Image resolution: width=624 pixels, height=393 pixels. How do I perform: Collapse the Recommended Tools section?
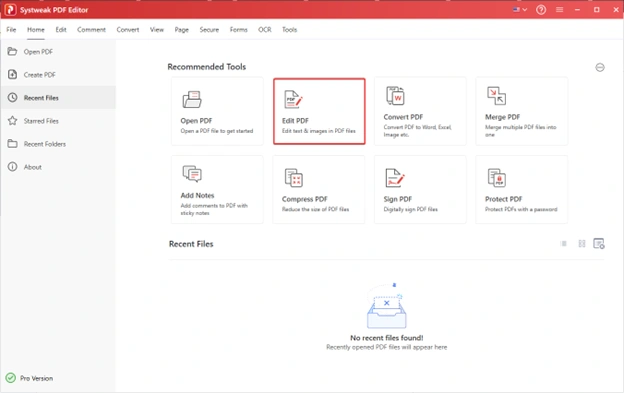coord(600,67)
